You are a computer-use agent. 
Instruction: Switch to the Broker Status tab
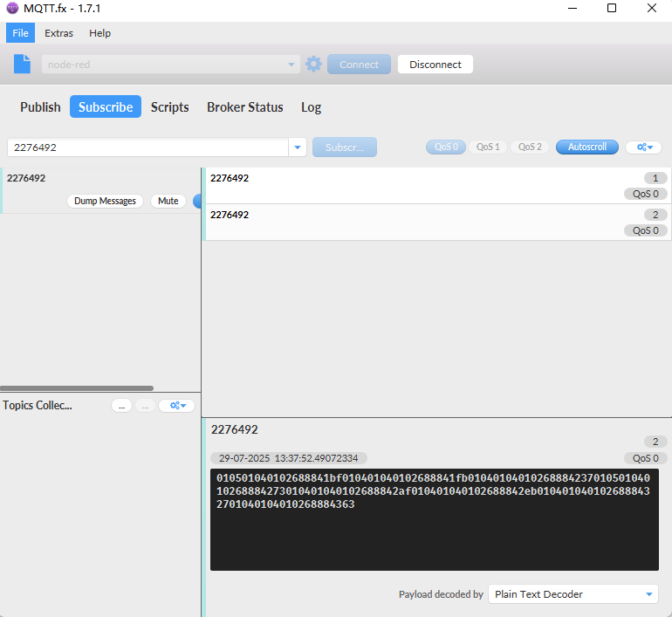point(244,107)
